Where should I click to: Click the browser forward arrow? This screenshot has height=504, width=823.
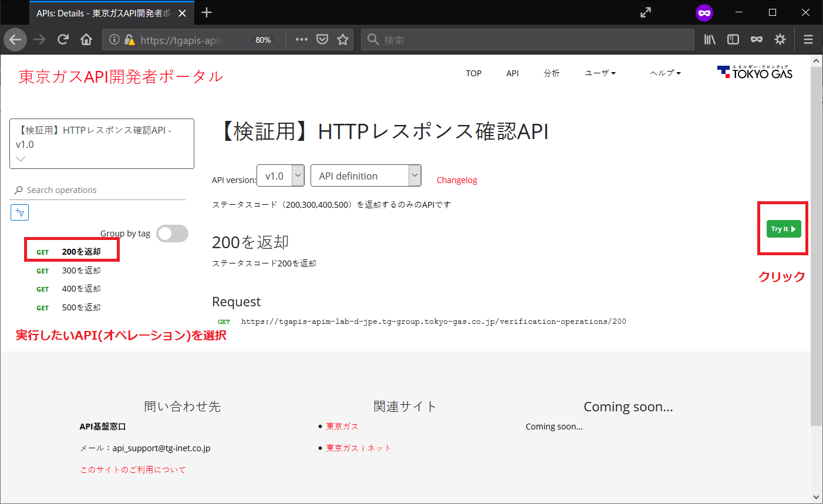coord(39,40)
